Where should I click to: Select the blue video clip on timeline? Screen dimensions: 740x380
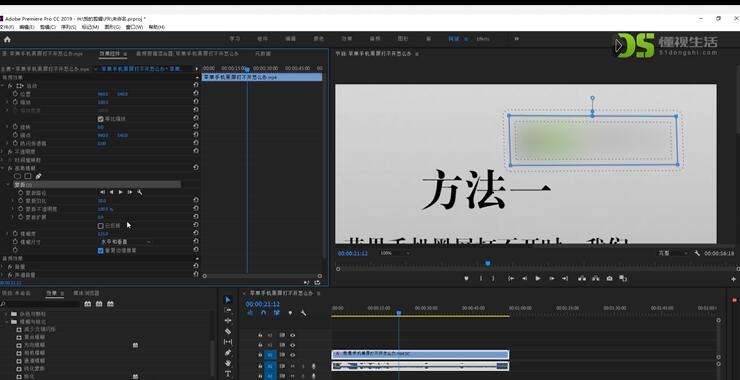click(x=420, y=354)
